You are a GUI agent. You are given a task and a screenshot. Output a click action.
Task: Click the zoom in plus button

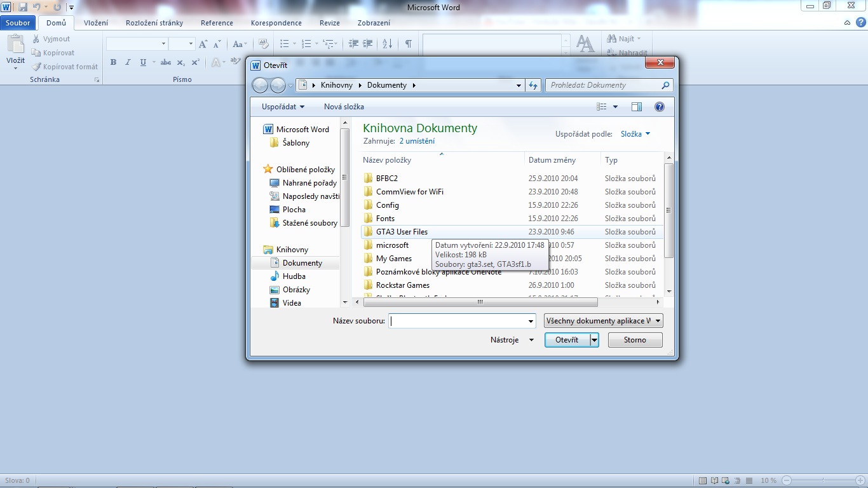(860, 481)
